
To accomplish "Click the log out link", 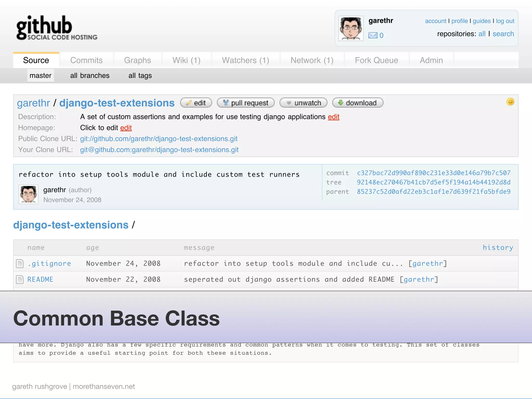I will (505, 21).
